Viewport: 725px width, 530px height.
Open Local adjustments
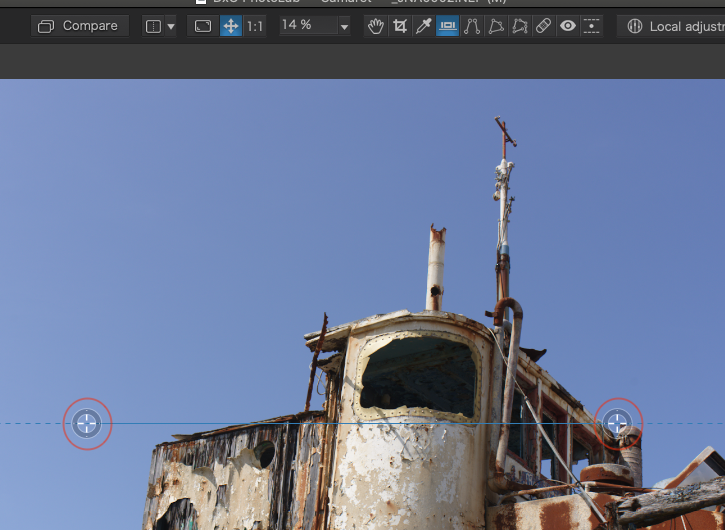(x=671, y=26)
